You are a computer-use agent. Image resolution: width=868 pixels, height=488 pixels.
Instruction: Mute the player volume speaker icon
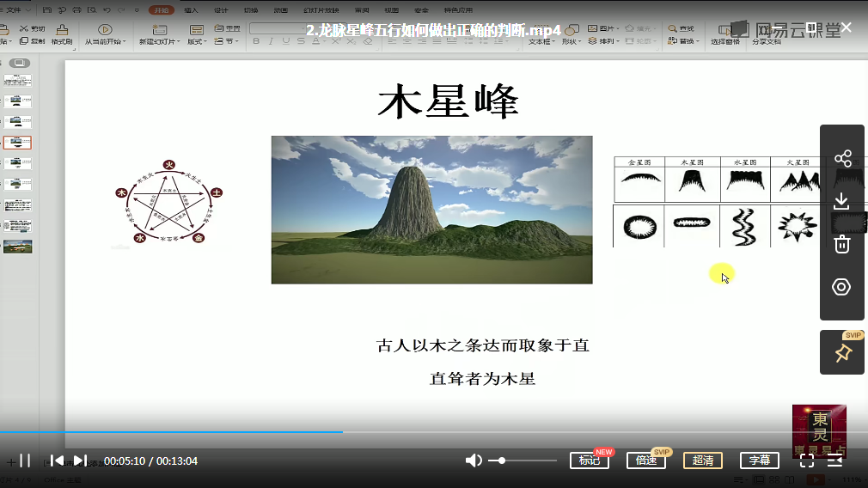pyautogui.click(x=474, y=461)
